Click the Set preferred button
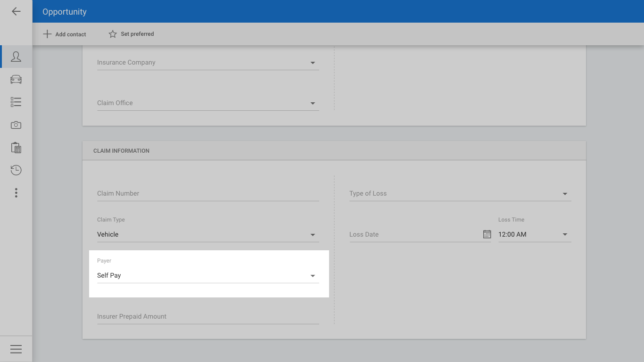This screenshot has width=644, height=362. tap(131, 34)
